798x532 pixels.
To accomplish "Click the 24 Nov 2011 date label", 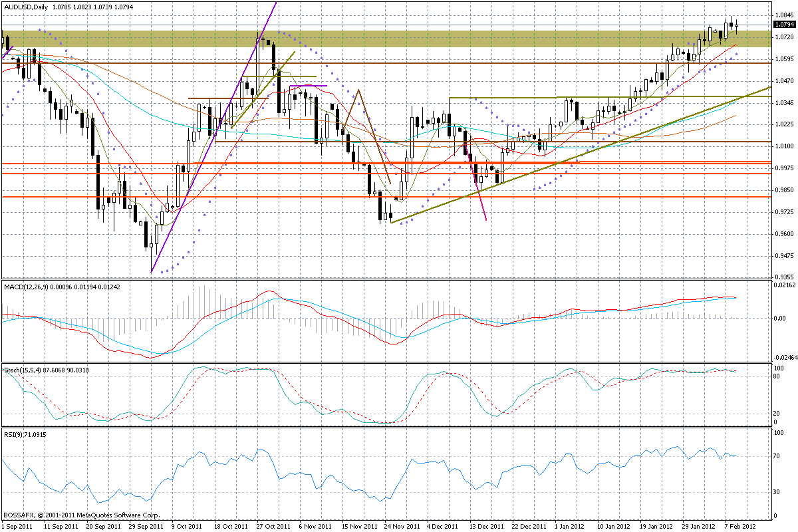I will (402, 525).
